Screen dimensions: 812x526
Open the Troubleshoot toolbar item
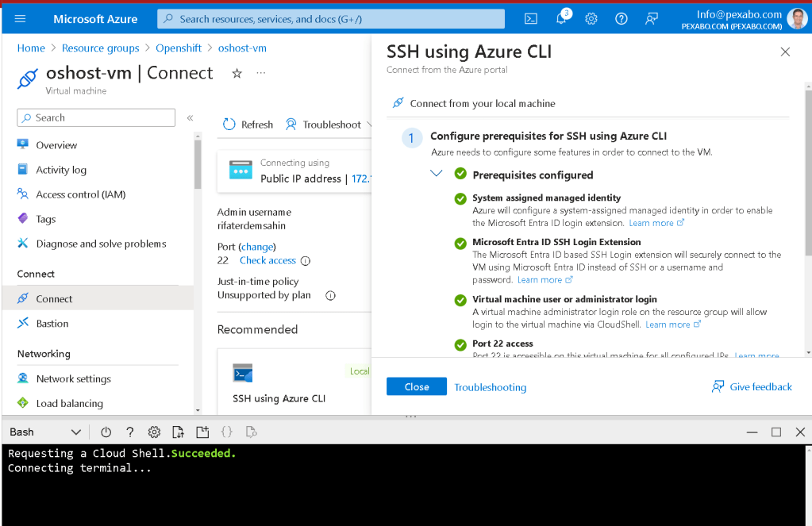(323, 125)
